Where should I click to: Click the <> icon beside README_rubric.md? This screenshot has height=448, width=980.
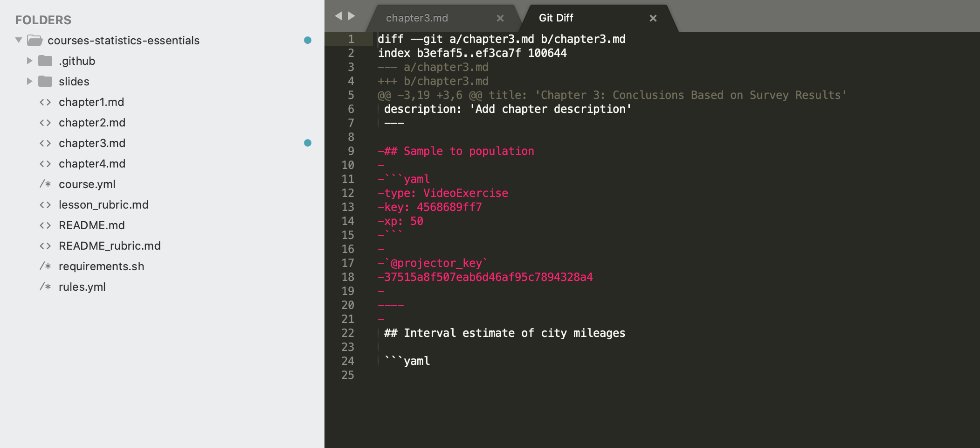(x=46, y=245)
